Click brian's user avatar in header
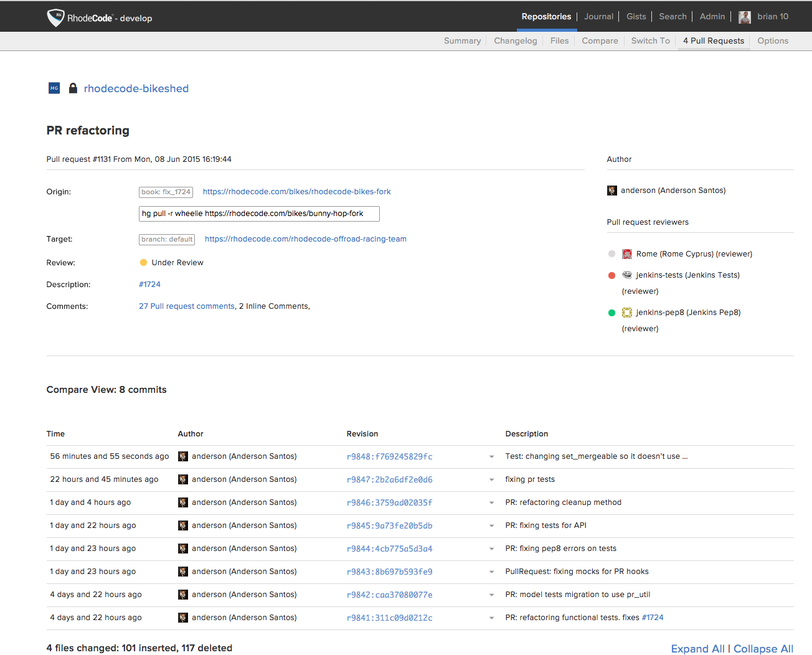 click(744, 17)
